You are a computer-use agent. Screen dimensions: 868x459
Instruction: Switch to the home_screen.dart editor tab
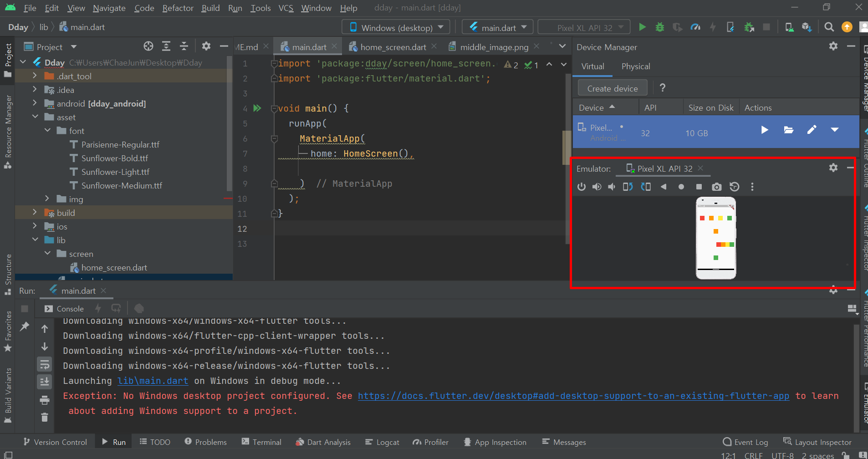click(393, 47)
